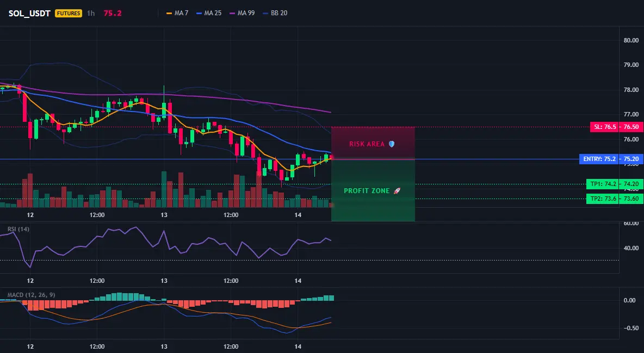Viewport: 644px width, 353px height.
Task: Click the 77.00 price axis label
Action: pyautogui.click(x=631, y=114)
